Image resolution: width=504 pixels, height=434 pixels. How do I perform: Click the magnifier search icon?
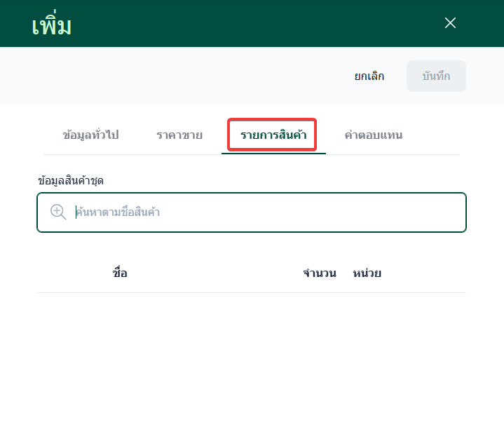pyautogui.click(x=58, y=212)
